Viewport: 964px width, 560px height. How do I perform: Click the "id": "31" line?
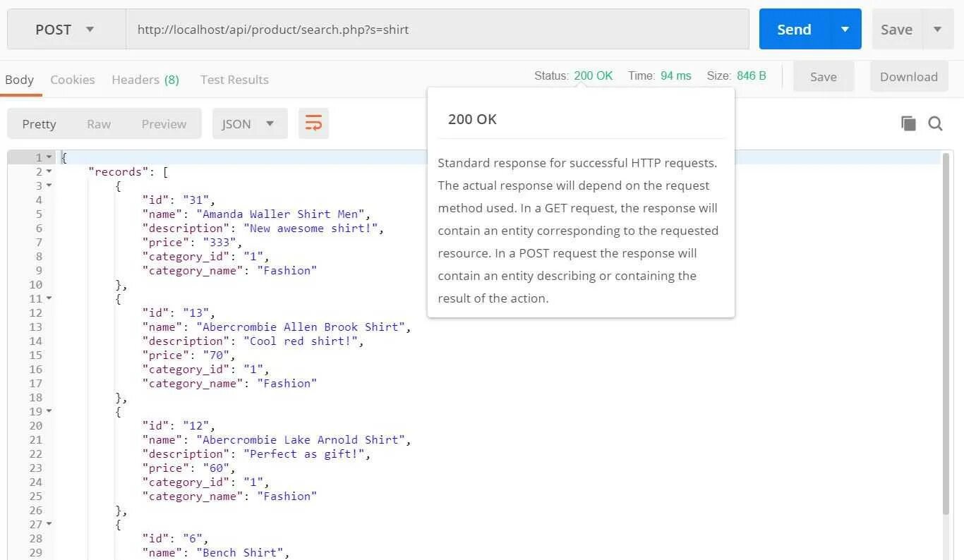click(x=179, y=200)
